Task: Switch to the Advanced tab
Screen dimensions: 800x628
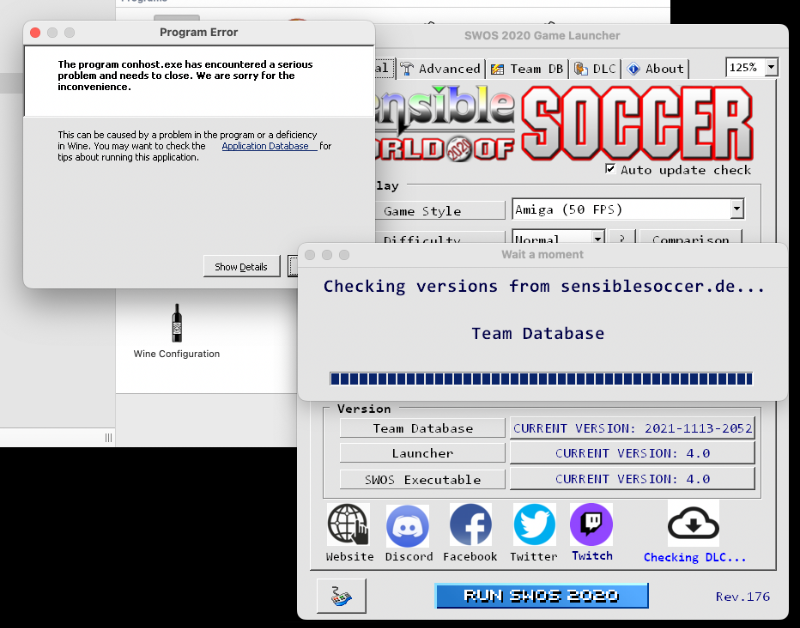Action: tap(440, 69)
